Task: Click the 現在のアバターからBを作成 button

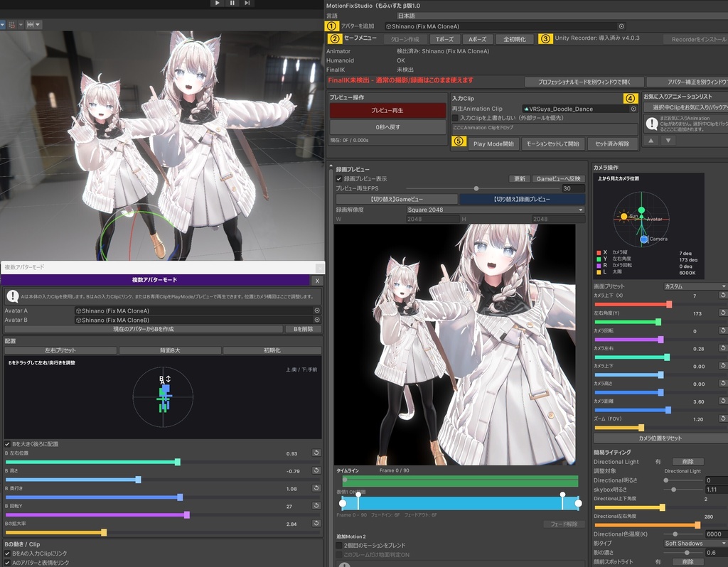Action: (x=144, y=329)
